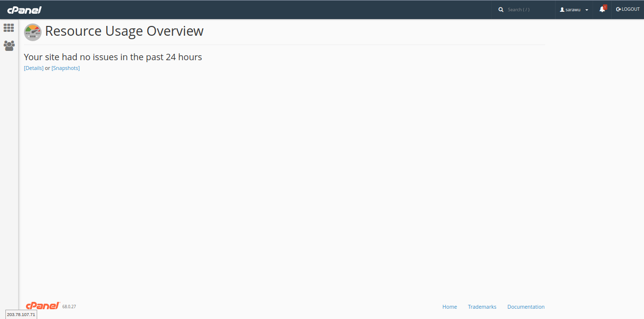Go to the Home footer link

click(449, 307)
